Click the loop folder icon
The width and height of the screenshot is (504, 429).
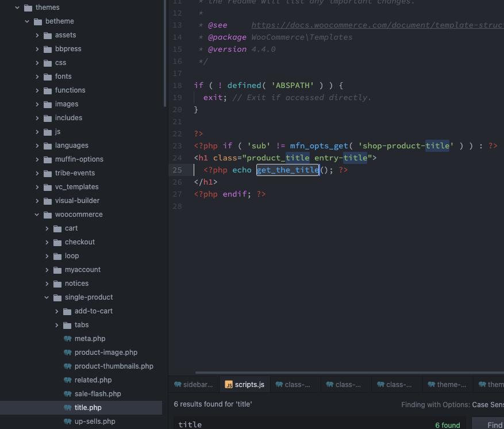(57, 256)
